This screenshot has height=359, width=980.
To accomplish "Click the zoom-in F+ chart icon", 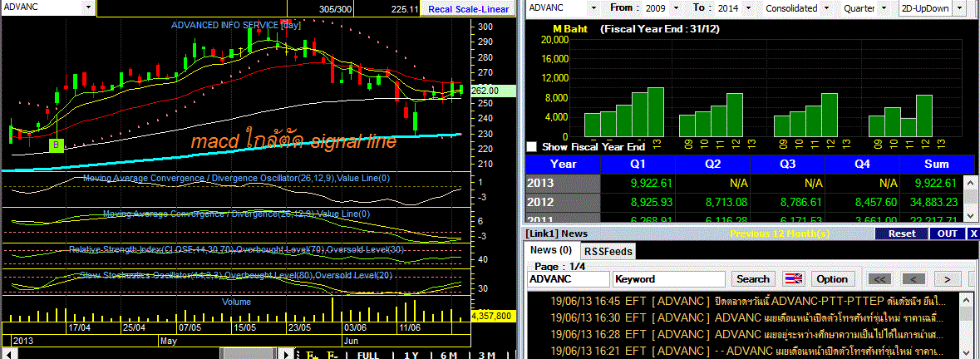I will (x=311, y=355).
